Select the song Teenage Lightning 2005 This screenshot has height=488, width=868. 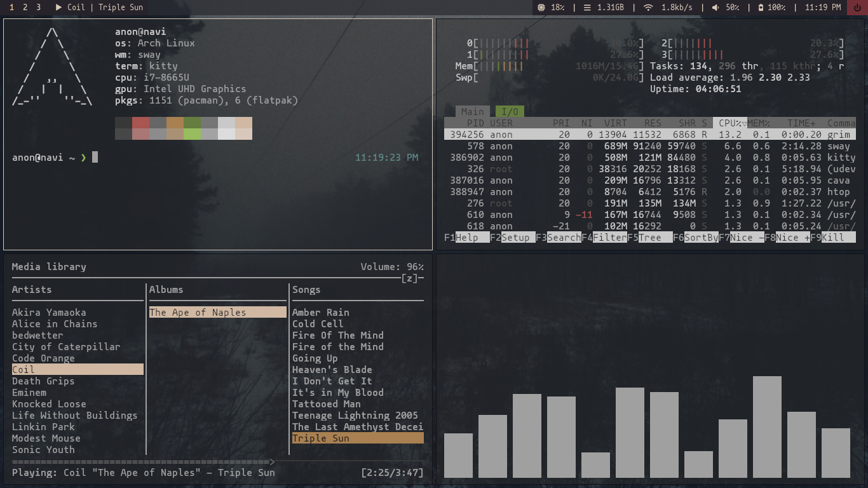(x=355, y=416)
